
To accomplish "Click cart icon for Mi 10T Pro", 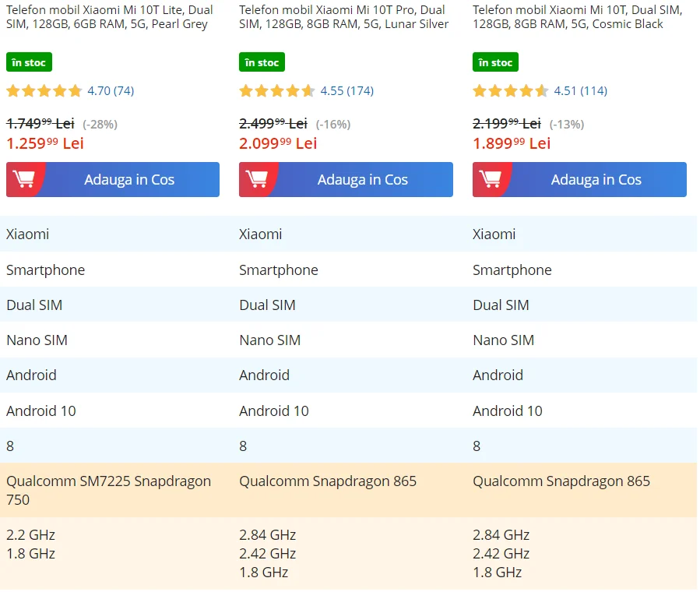I will (x=257, y=179).
